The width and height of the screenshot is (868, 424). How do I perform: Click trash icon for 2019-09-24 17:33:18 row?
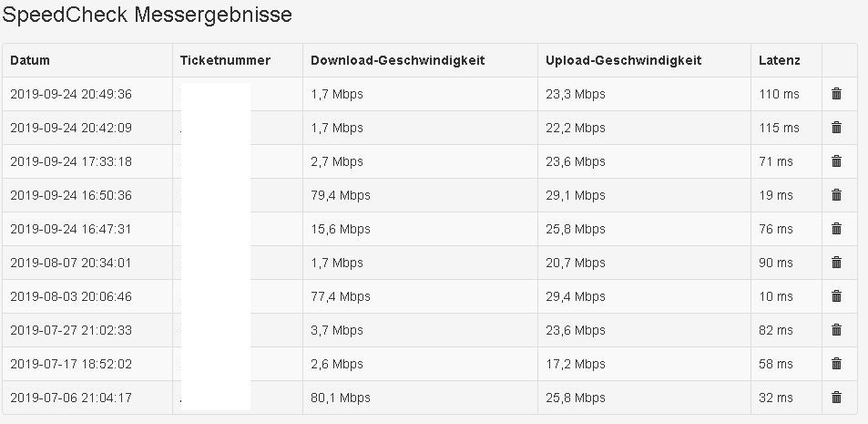(836, 161)
